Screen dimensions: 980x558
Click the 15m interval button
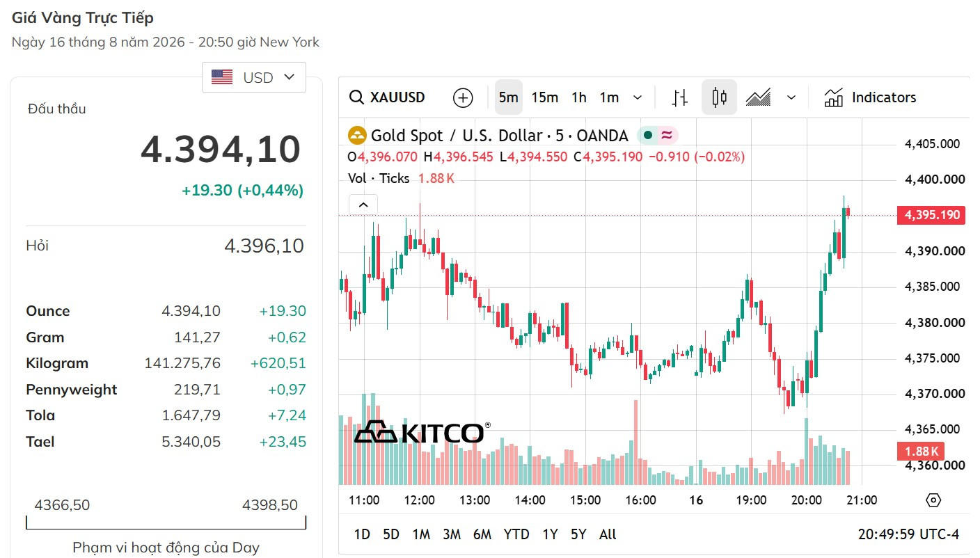tap(545, 97)
